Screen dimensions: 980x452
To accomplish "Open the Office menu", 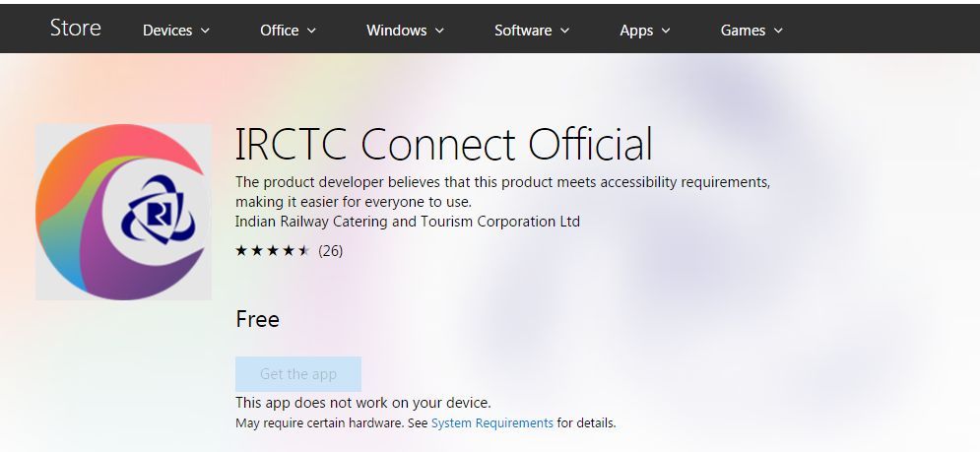I will tap(289, 30).
